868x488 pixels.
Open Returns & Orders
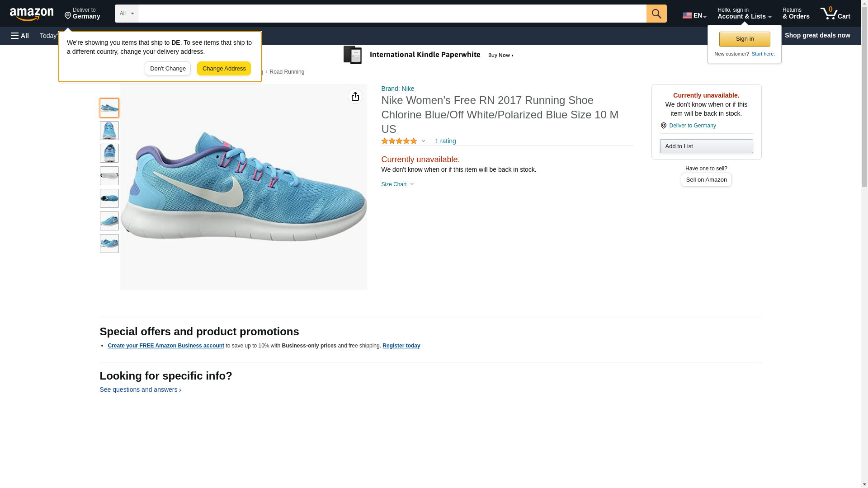pyautogui.click(x=796, y=14)
